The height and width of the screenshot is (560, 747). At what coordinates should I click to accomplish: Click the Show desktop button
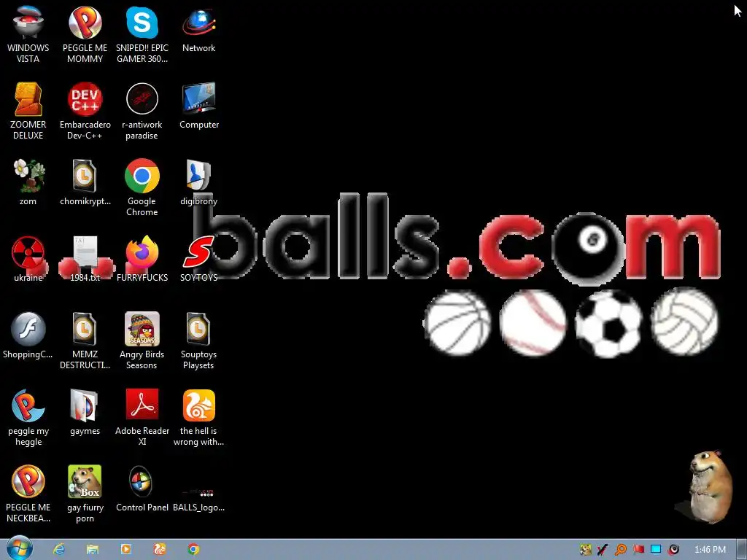pyautogui.click(x=742, y=550)
